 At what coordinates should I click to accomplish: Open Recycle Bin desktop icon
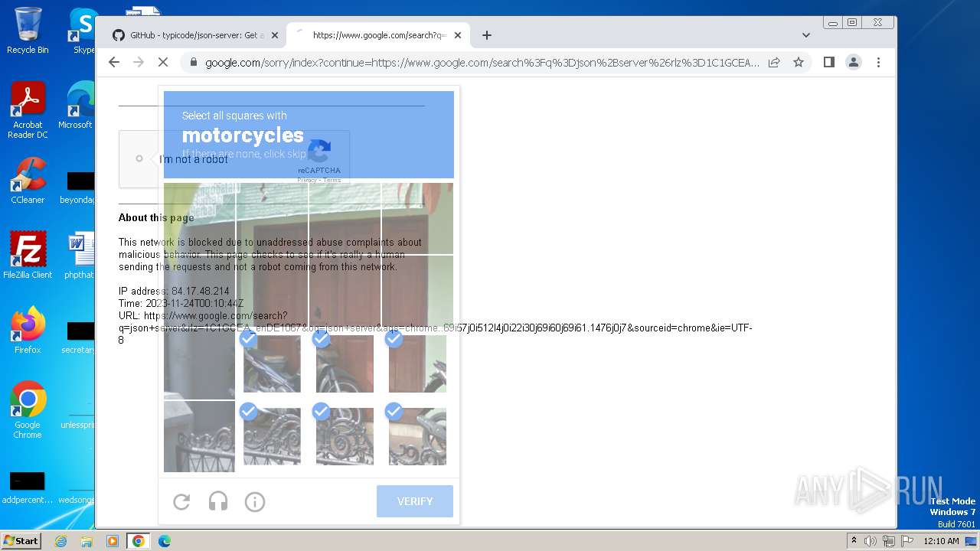tap(28, 31)
